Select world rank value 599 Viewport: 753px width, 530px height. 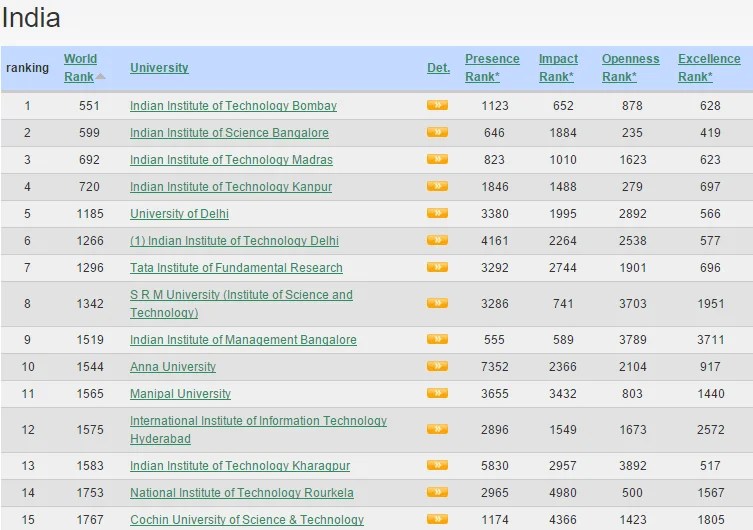pos(89,132)
